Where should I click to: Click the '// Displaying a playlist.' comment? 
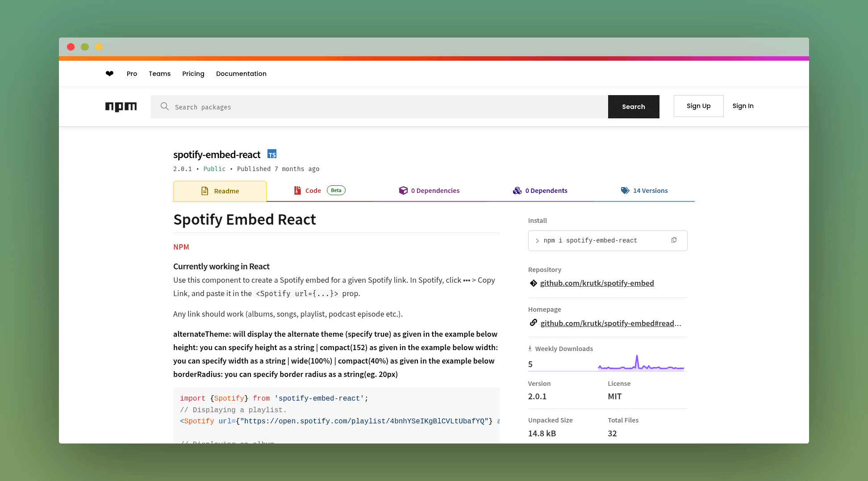[x=233, y=410]
